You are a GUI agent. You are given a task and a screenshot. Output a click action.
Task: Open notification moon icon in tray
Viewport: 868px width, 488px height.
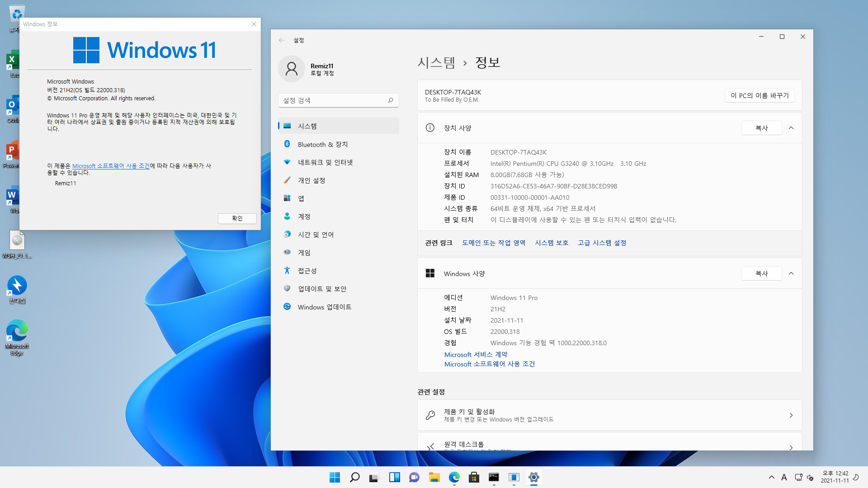tap(856, 477)
